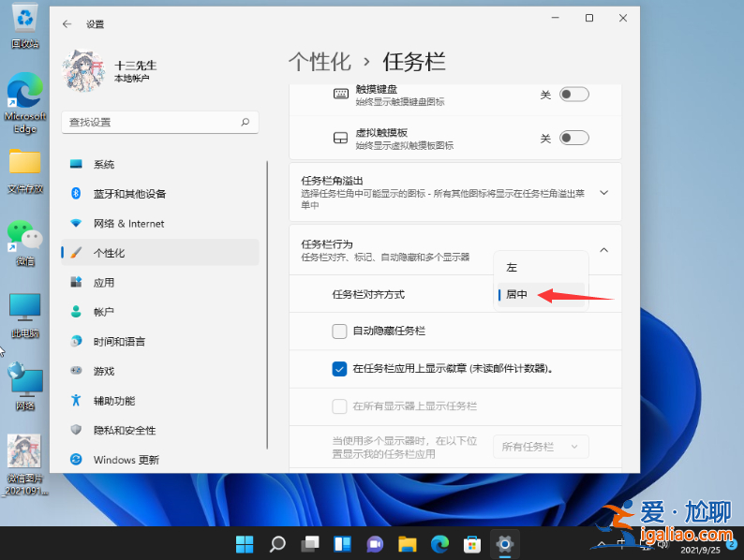Viewport: 744px width, 560px height.
Task: Click the virtual touchpad icon
Action: [x=341, y=138]
